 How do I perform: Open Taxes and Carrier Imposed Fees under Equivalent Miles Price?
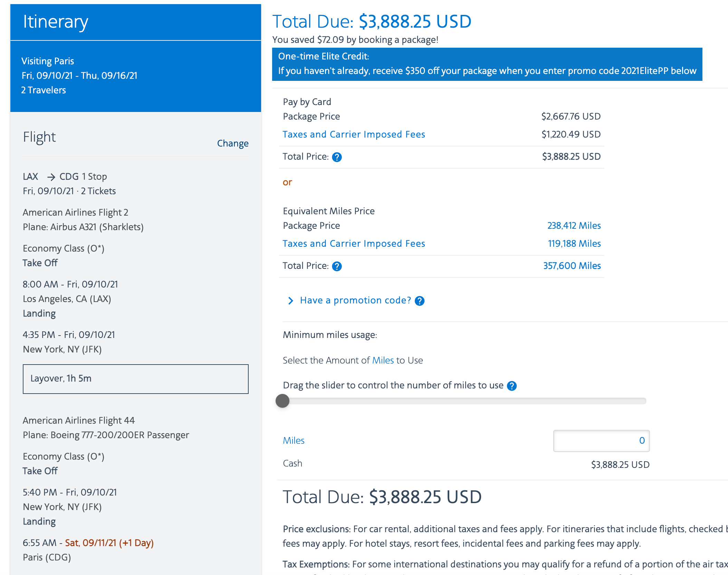point(354,244)
